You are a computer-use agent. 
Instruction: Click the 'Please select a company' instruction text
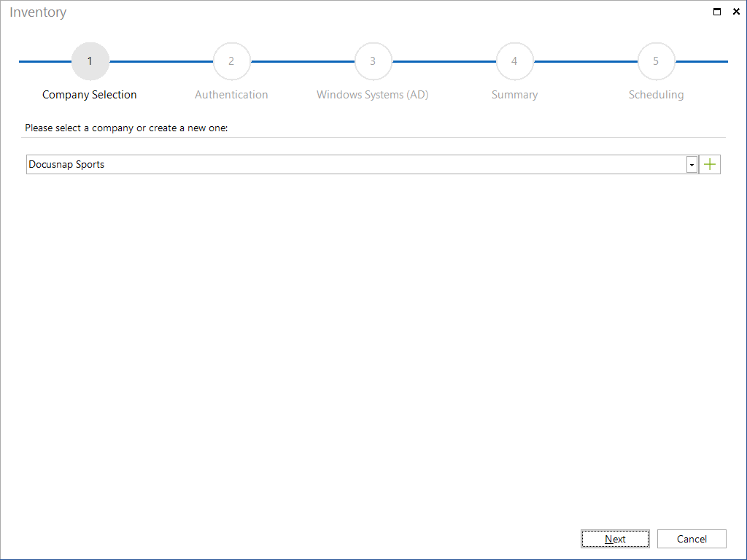tap(126, 128)
